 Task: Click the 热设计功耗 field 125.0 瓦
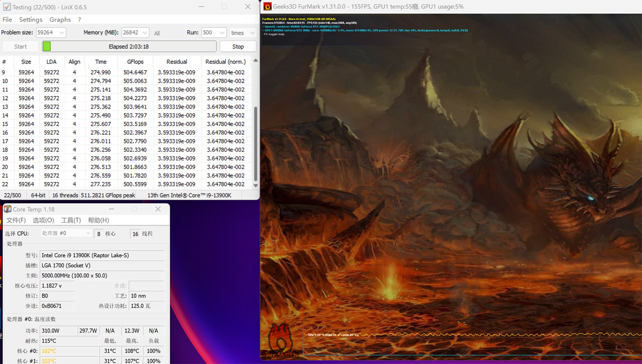pos(147,306)
